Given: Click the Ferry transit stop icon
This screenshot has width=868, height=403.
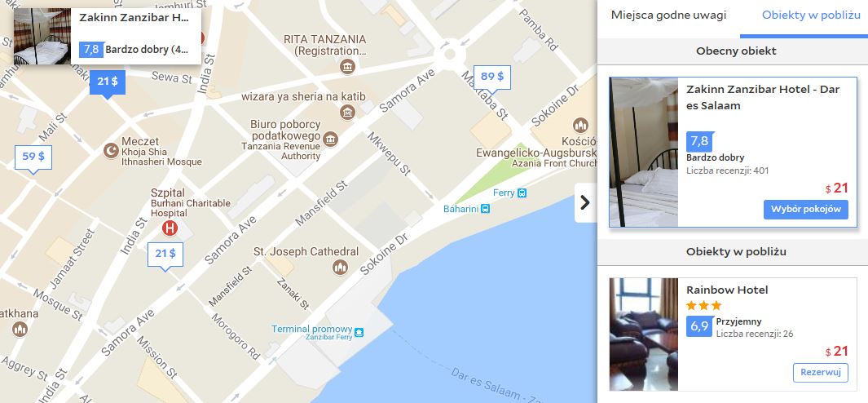Looking at the screenshot, I should [x=522, y=193].
